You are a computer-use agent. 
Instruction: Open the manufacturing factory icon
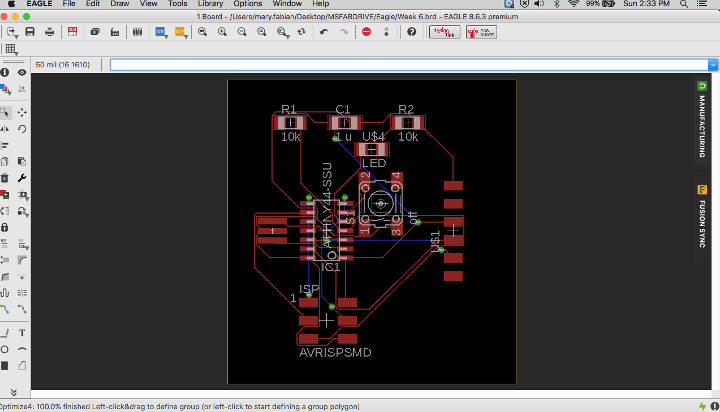tap(115, 32)
